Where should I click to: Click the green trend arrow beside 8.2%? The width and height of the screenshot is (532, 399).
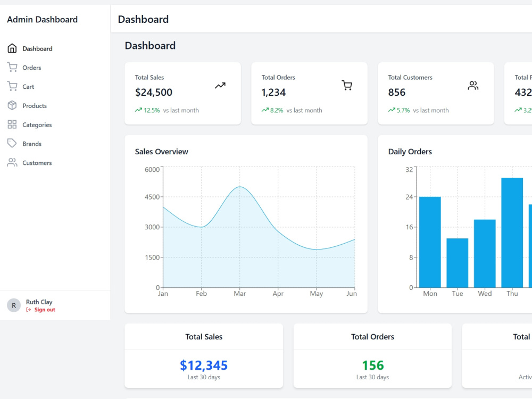[265, 110]
